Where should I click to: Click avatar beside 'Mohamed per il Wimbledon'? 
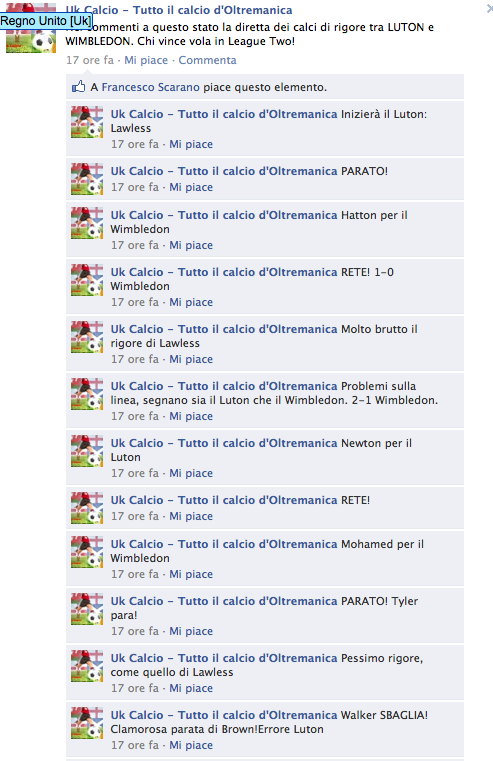87,552
